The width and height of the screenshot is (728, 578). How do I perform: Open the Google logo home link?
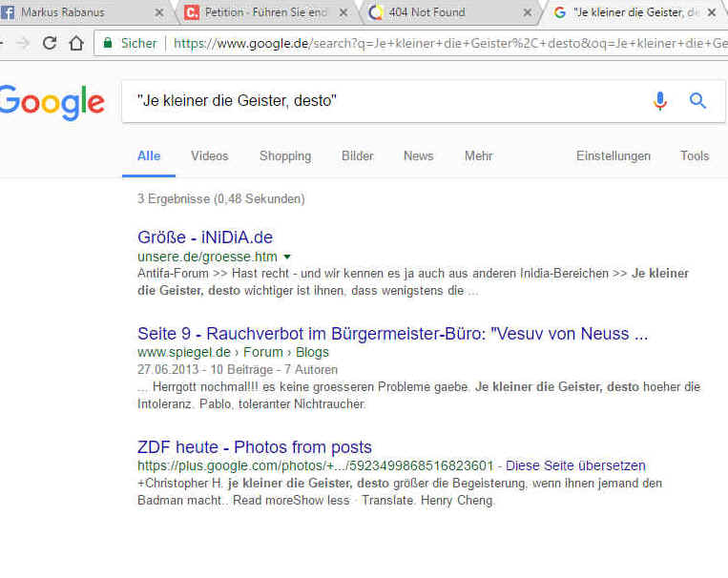52,102
